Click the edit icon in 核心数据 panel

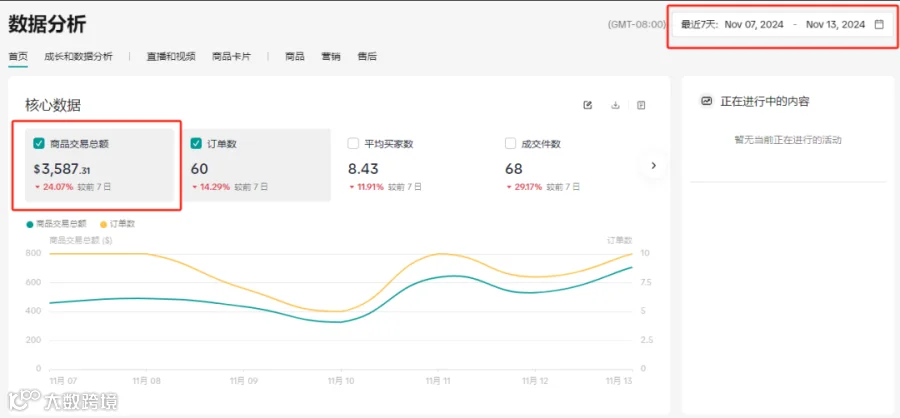tap(587, 105)
